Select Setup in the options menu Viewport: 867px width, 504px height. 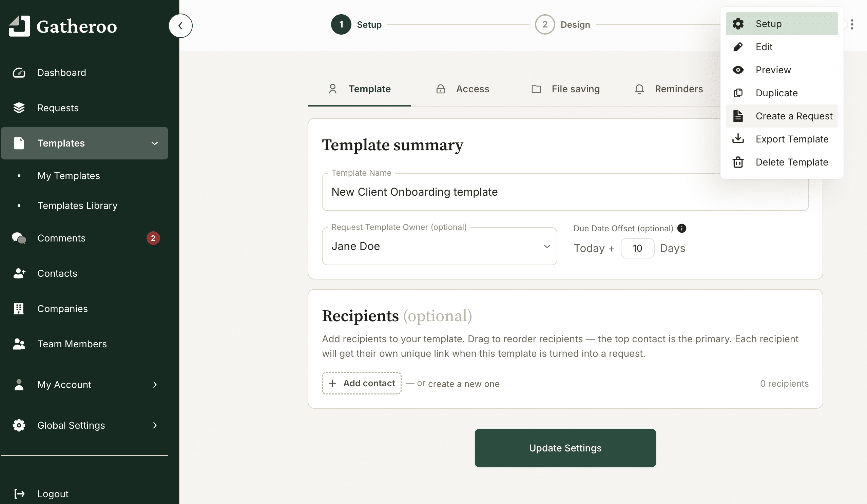(x=782, y=24)
